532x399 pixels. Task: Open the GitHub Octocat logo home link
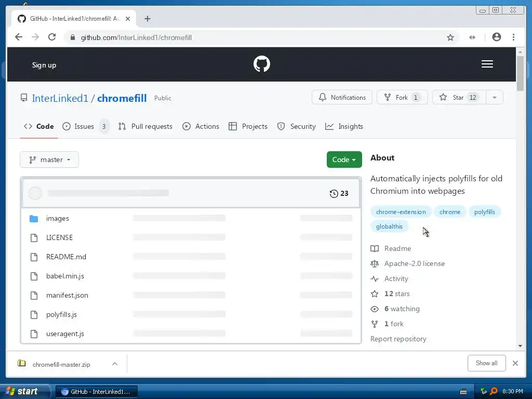(x=262, y=64)
